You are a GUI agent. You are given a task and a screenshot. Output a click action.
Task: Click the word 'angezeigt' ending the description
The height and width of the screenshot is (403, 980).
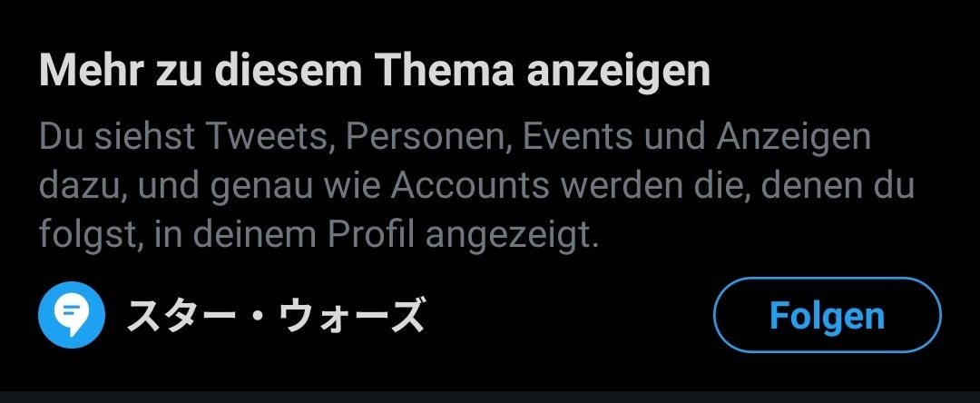(x=507, y=236)
